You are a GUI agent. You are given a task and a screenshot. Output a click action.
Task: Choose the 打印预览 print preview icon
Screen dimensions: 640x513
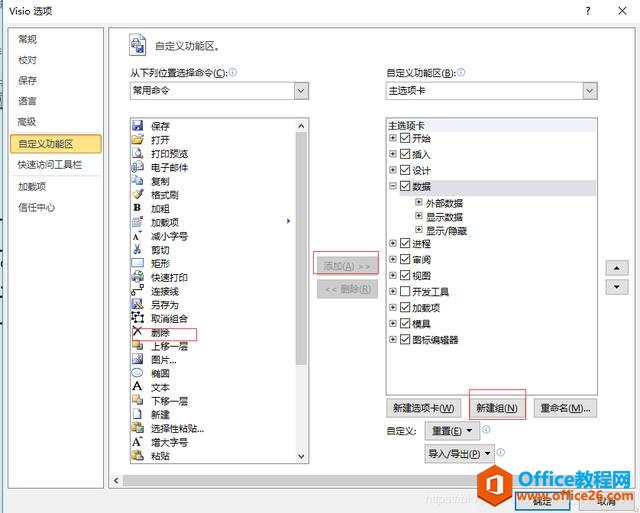(138, 153)
